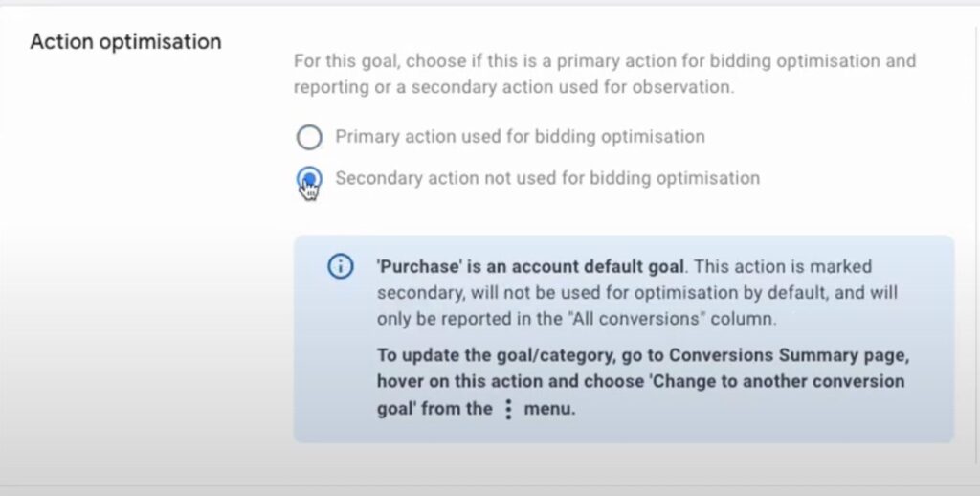Select the Primary action radio button
Screen dimensions: 980x496
(x=309, y=137)
